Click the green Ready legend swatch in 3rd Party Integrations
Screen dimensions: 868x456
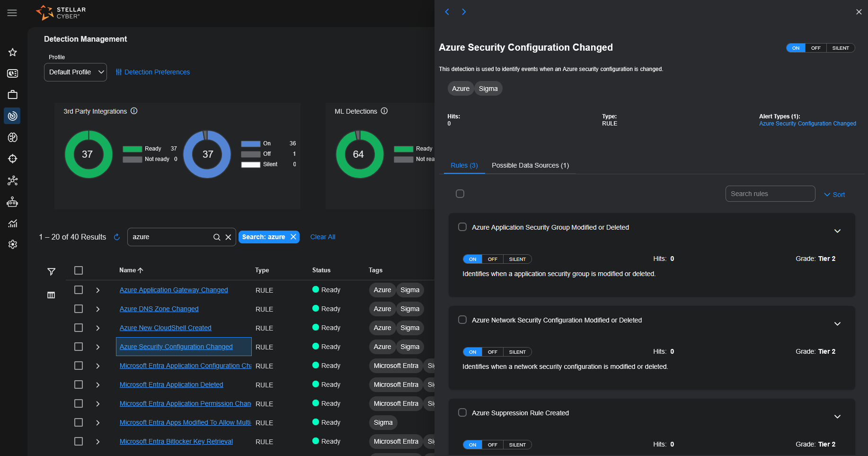point(133,149)
